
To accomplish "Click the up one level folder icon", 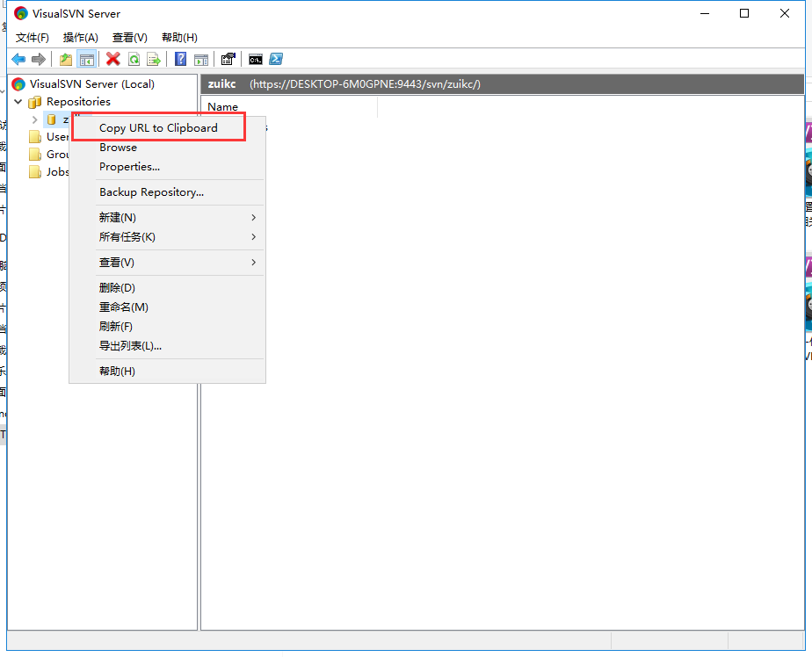I will (66, 60).
